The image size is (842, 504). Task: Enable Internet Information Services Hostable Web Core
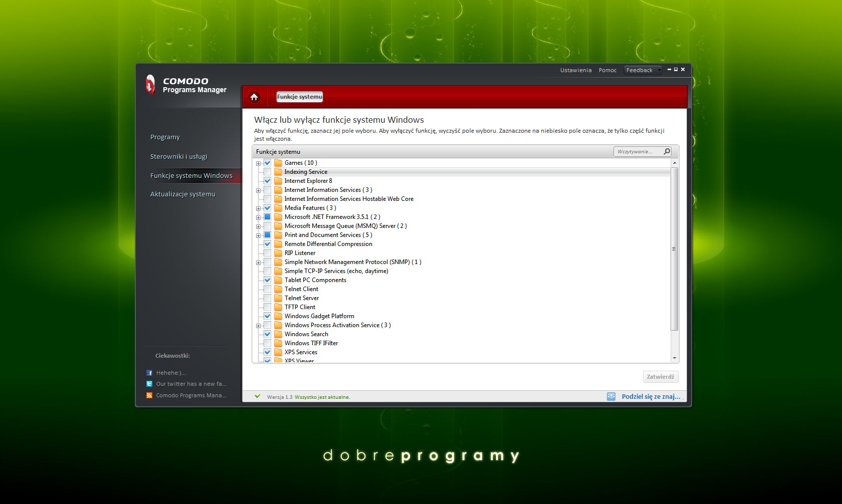tap(268, 199)
